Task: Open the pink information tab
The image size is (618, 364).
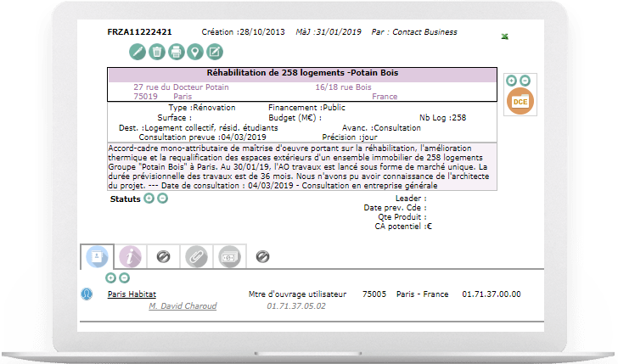Action: tap(130, 255)
